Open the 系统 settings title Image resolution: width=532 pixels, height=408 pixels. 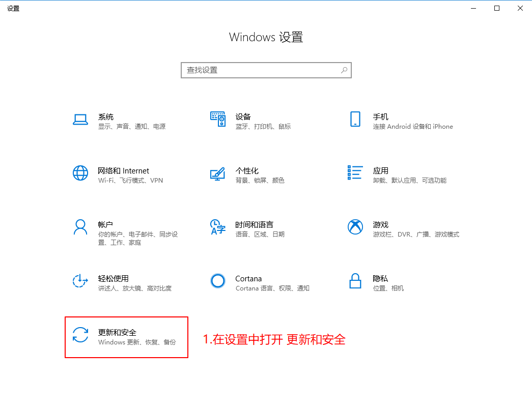[x=106, y=116]
